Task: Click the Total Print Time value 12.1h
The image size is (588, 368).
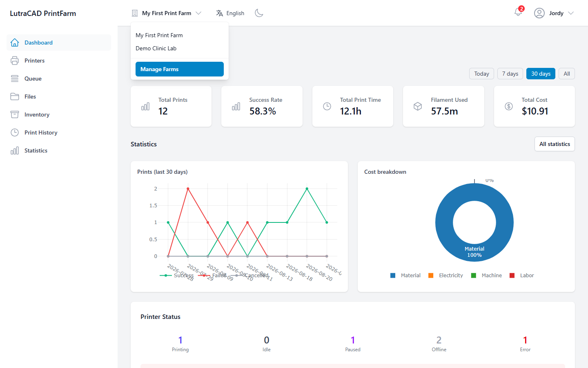Action: (351, 111)
